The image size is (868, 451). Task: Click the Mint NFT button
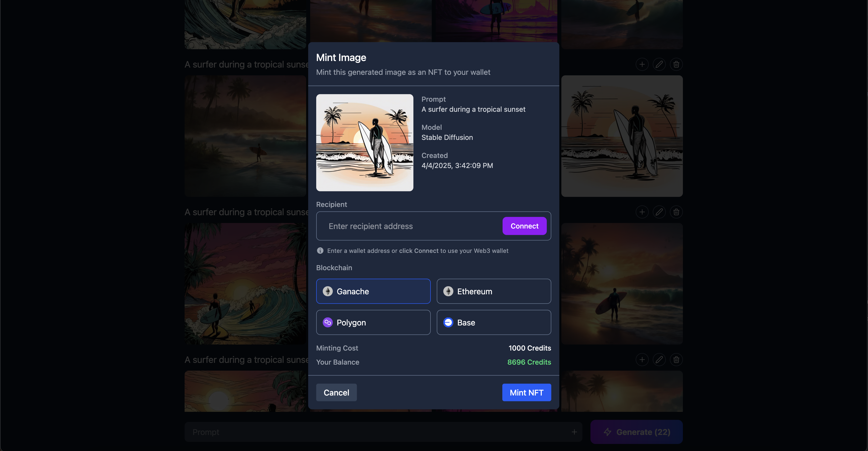point(526,392)
